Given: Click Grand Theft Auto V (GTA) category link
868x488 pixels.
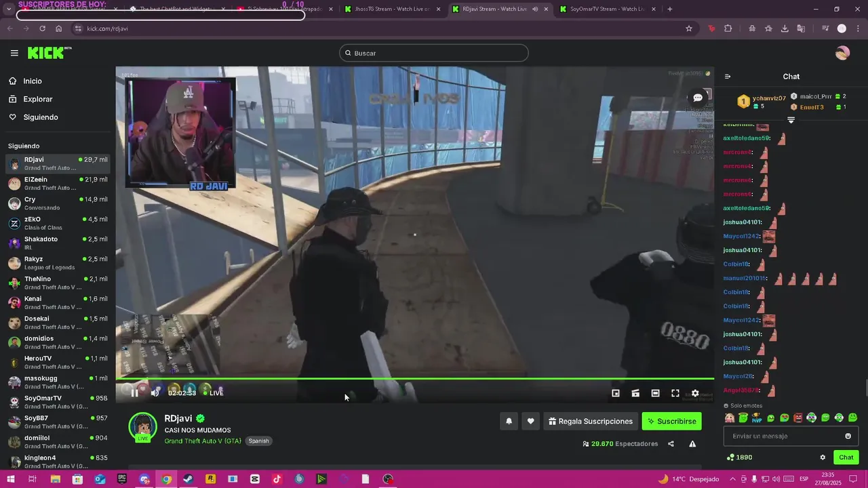Looking at the screenshot, I should click(203, 441).
